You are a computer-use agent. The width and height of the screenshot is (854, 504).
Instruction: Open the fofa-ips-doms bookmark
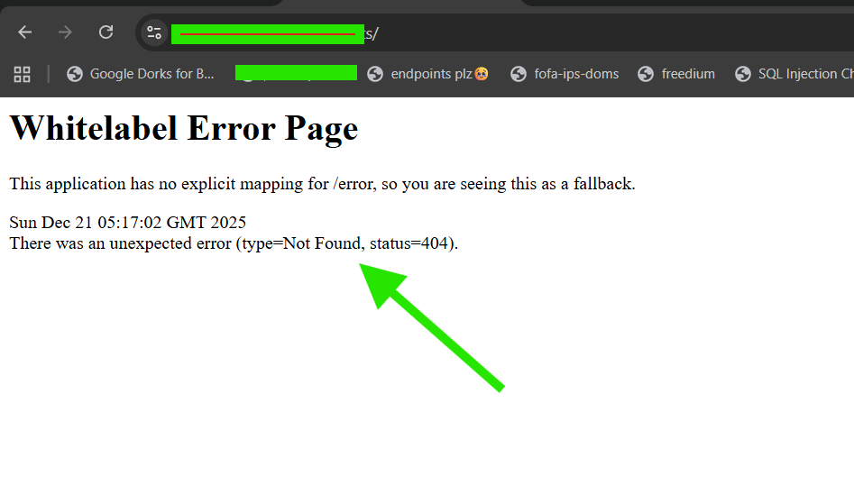click(565, 74)
